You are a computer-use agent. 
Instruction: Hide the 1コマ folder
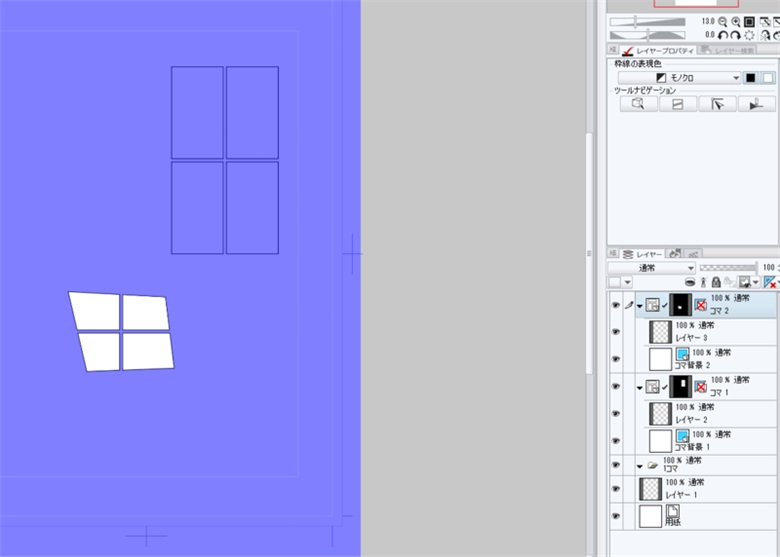[615, 465]
